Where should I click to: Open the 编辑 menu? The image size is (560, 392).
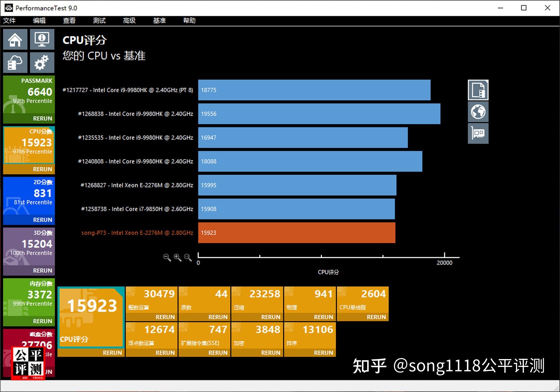39,20
